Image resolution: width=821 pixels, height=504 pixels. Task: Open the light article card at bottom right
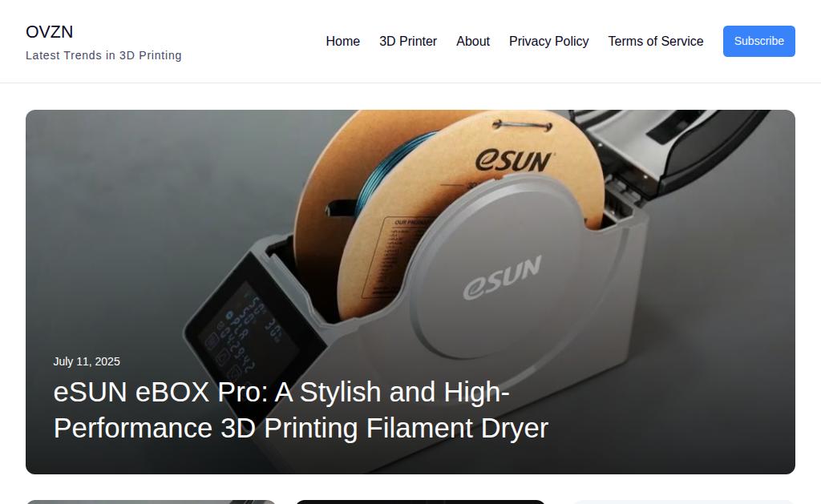click(684, 502)
